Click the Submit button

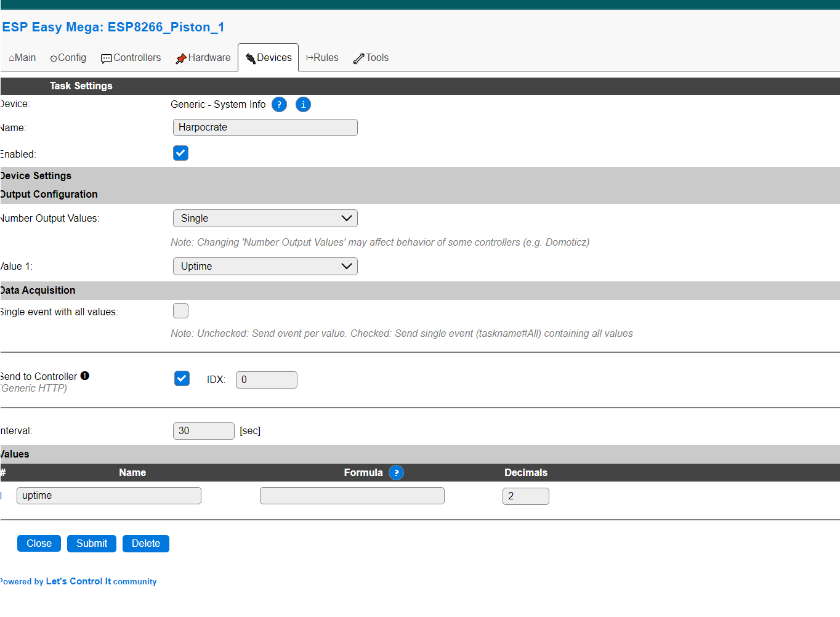click(x=92, y=544)
